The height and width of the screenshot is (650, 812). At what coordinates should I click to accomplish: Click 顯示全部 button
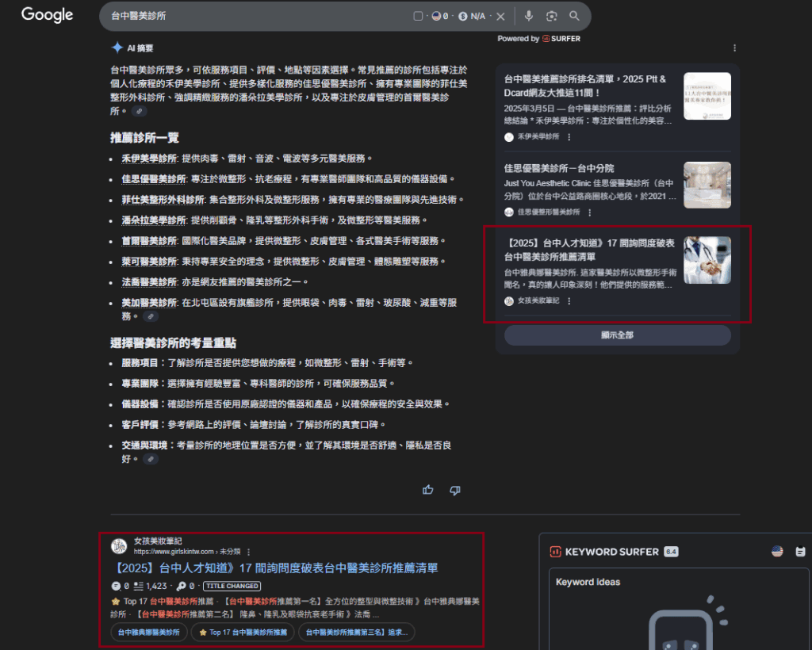coord(617,335)
